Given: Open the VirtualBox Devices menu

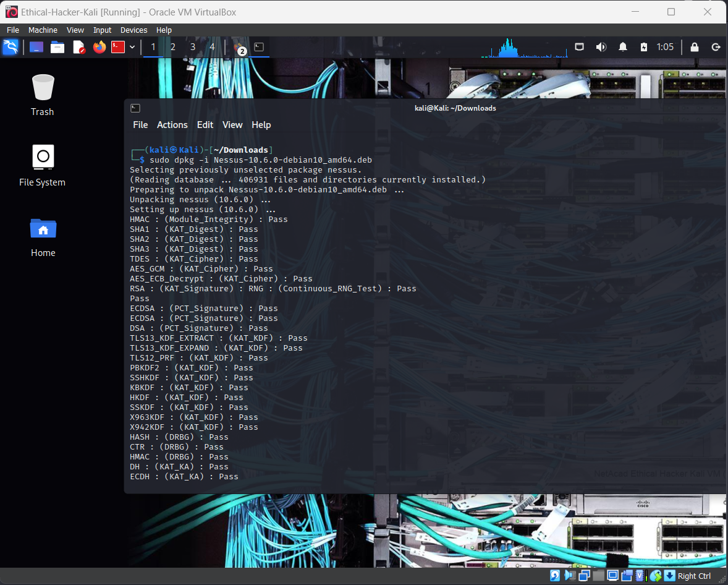Looking at the screenshot, I should (x=133, y=30).
